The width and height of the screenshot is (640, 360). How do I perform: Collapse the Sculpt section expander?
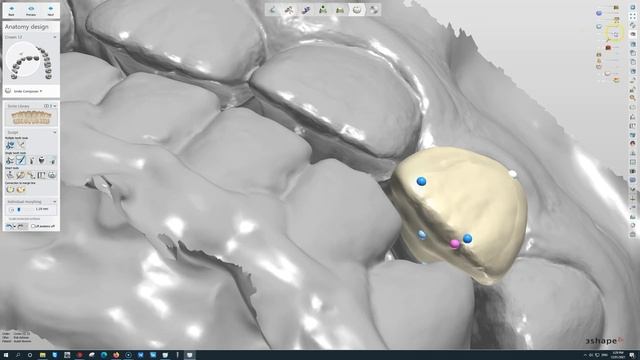pos(55,132)
